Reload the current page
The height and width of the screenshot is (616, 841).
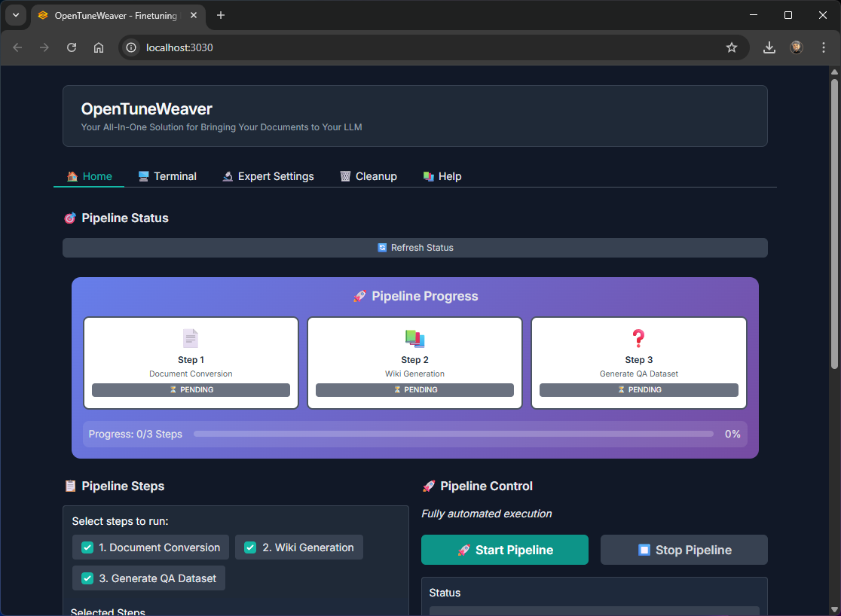coord(72,47)
